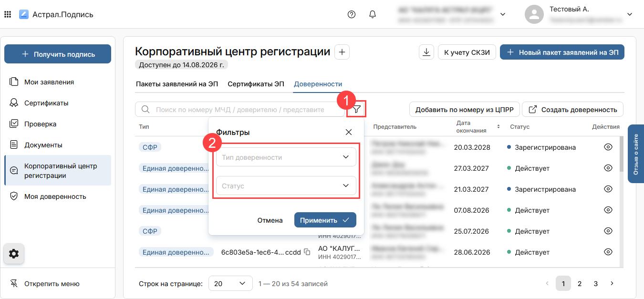Screen dimensions: 644x299
Task: Open the settings gear icon
Action: click(x=14, y=254)
